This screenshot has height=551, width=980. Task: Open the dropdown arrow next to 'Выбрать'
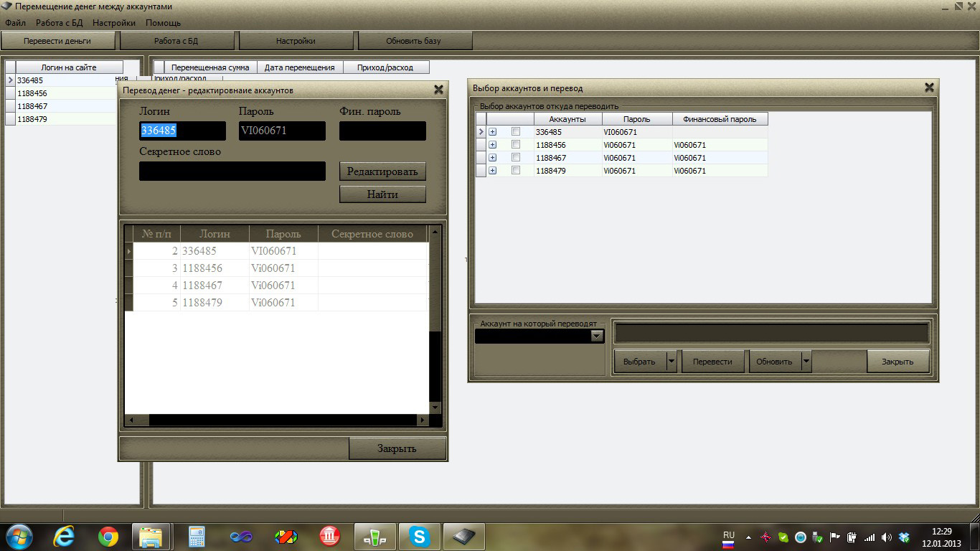coord(672,362)
